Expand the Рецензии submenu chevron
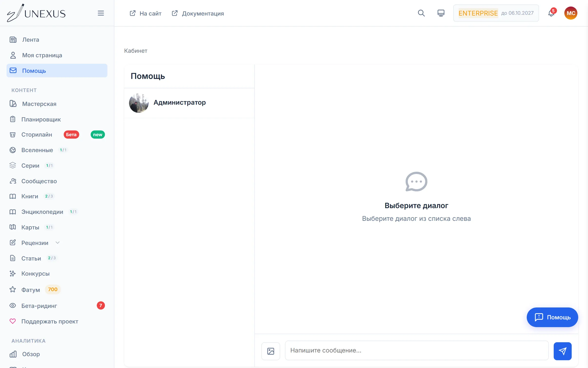Image resolution: width=588 pixels, height=368 pixels. tap(58, 243)
